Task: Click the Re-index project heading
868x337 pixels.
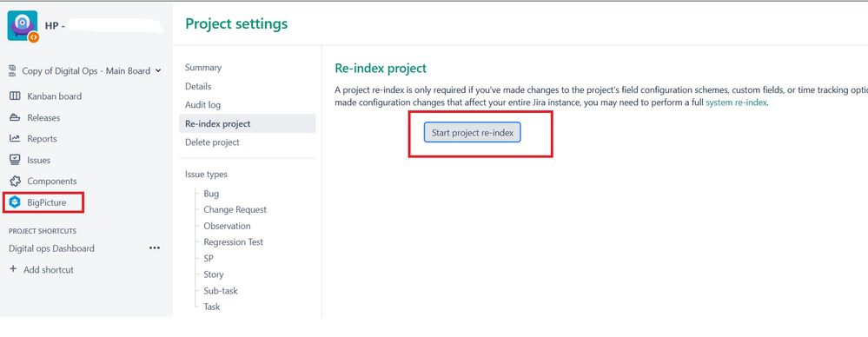Action: pos(381,68)
